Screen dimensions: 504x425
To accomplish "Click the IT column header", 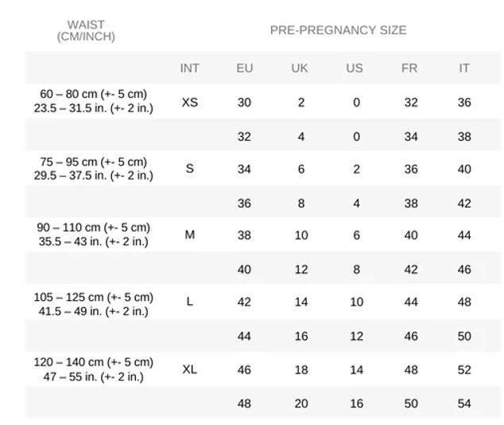I will [x=464, y=68].
